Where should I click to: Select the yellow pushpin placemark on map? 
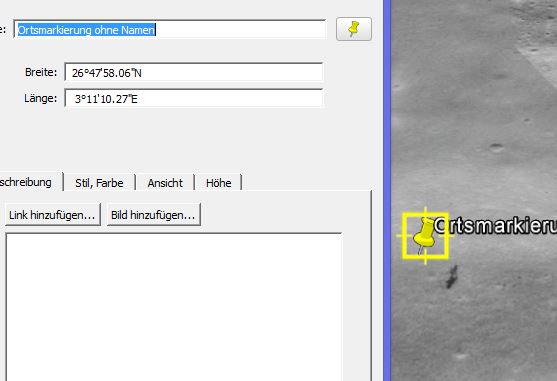pos(425,236)
